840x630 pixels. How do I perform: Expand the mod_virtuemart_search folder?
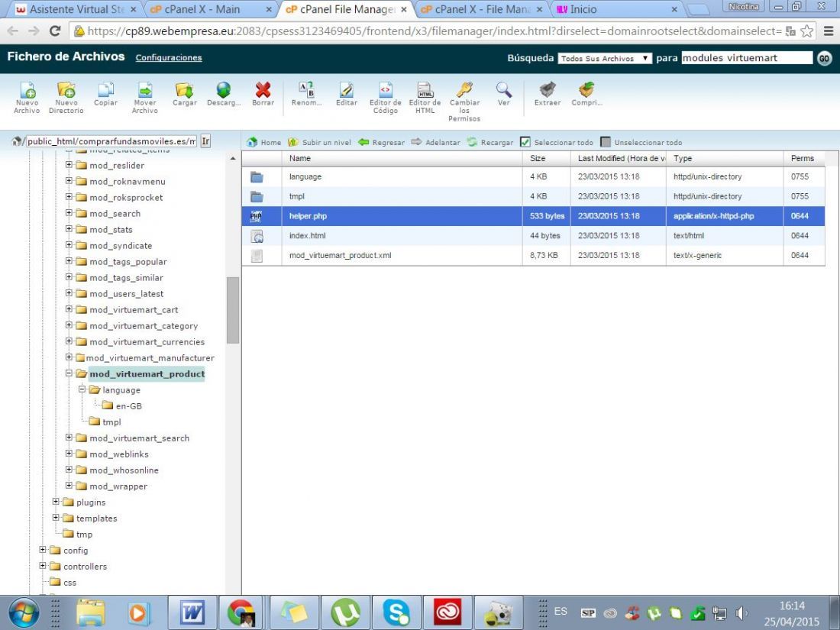[69, 437]
